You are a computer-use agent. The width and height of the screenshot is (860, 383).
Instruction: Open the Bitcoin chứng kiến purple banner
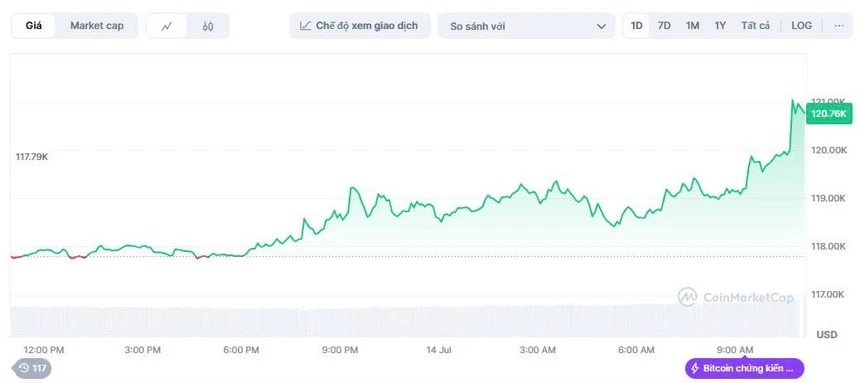coord(744,368)
